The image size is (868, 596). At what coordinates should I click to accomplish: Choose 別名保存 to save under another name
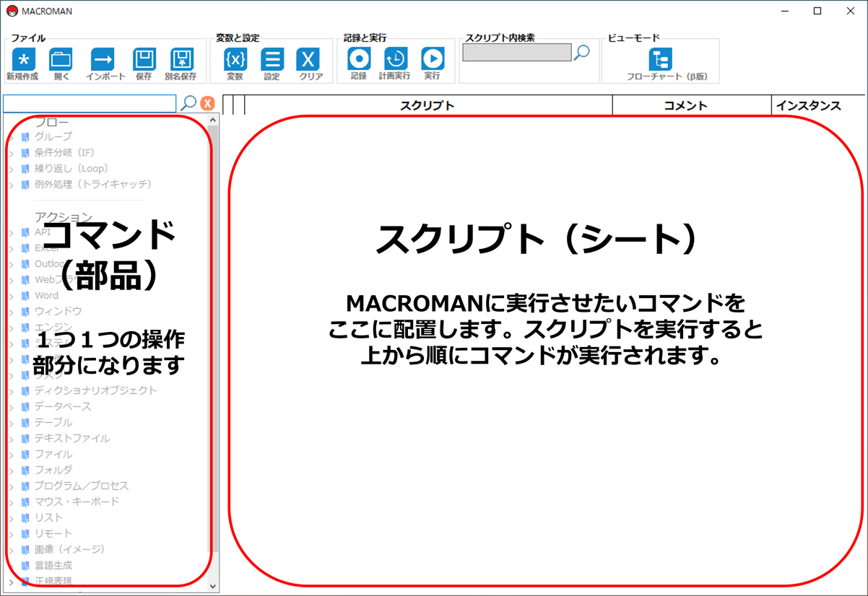pos(181,59)
